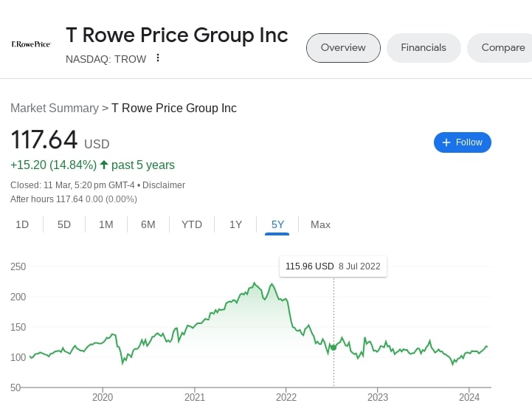Click the green data point on the chart
Screen dimensions: 532x403
pos(334,348)
